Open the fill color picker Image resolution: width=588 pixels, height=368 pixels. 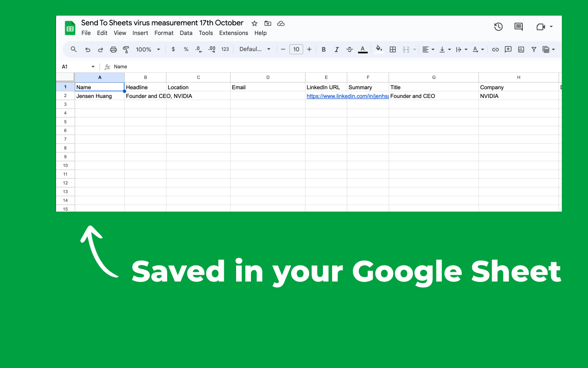point(379,49)
